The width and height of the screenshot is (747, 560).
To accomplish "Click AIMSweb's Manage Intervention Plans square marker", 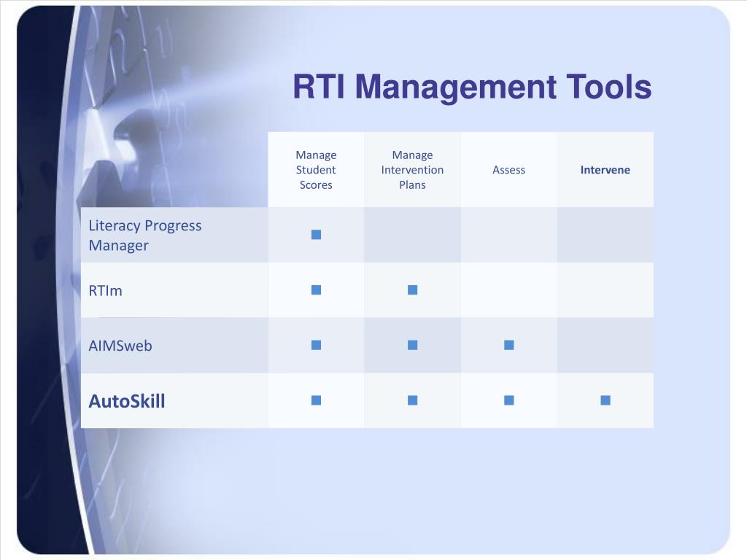I will (413, 345).
